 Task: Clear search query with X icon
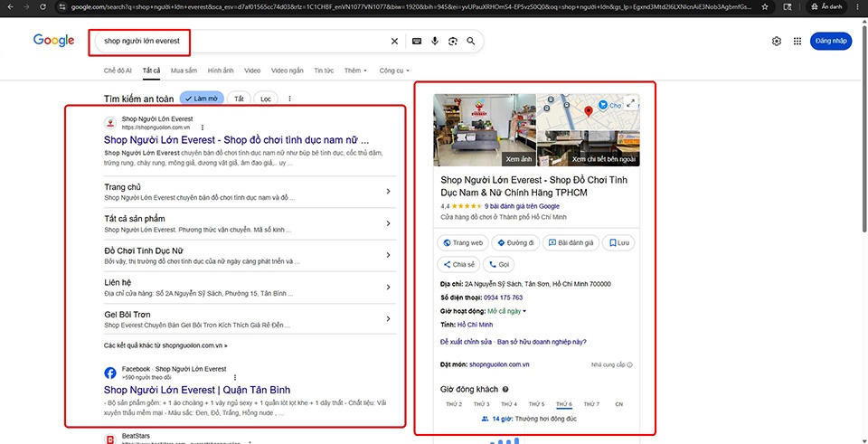(395, 41)
